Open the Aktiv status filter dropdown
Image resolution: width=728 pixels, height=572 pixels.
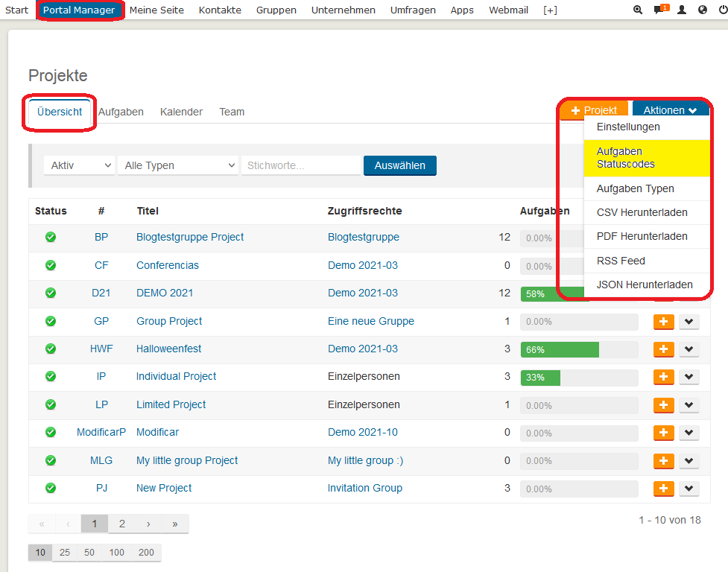78,165
